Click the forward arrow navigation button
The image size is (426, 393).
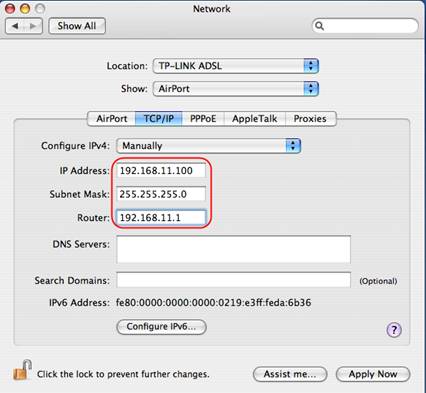(x=33, y=26)
